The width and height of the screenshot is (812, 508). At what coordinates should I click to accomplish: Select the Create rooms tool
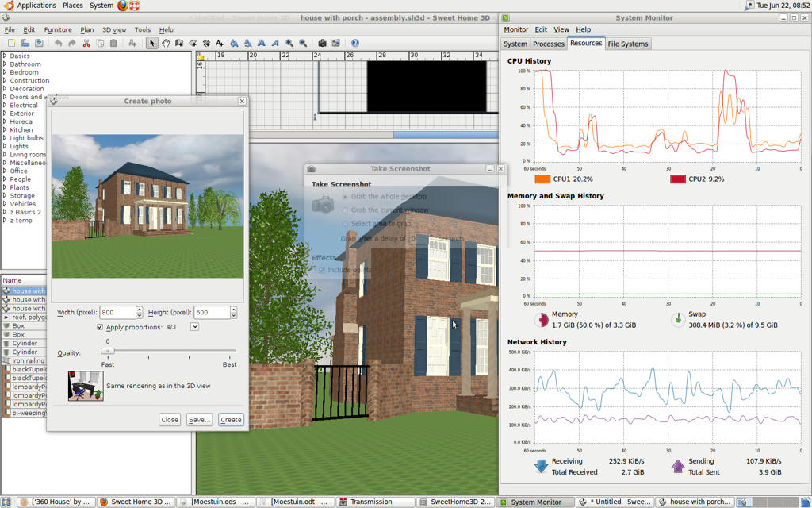tap(193, 43)
